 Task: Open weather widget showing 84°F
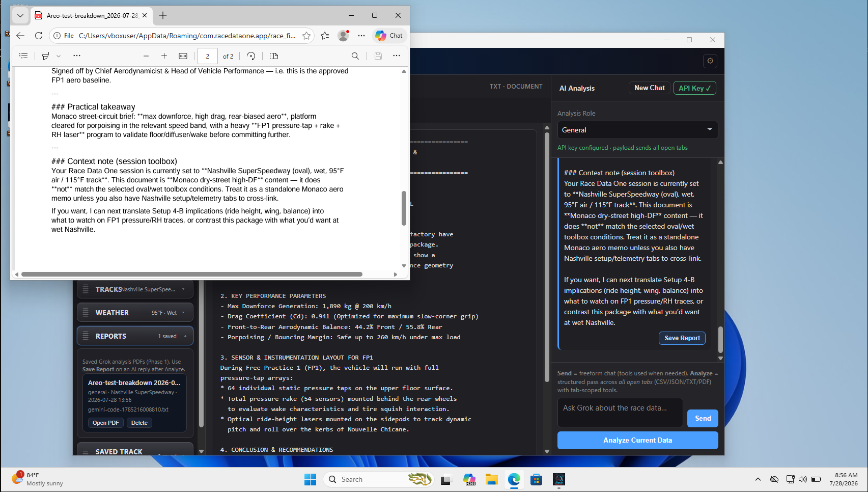pos(38,479)
